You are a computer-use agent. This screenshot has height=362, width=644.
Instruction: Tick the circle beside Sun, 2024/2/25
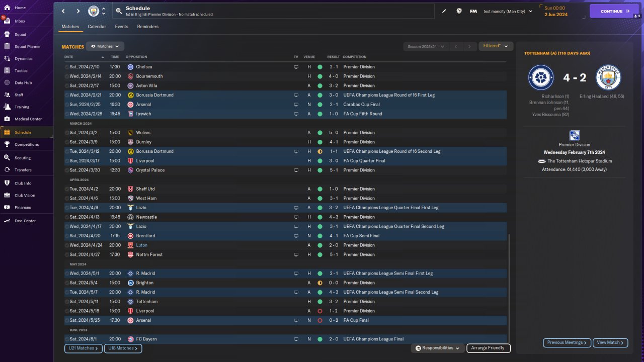pyautogui.click(x=67, y=105)
